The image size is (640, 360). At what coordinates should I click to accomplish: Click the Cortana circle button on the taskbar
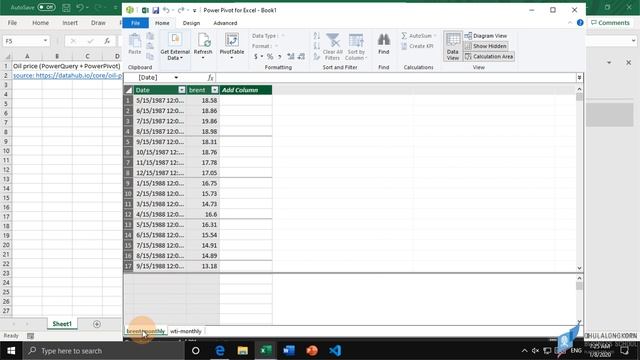click(x=196, y=351)
